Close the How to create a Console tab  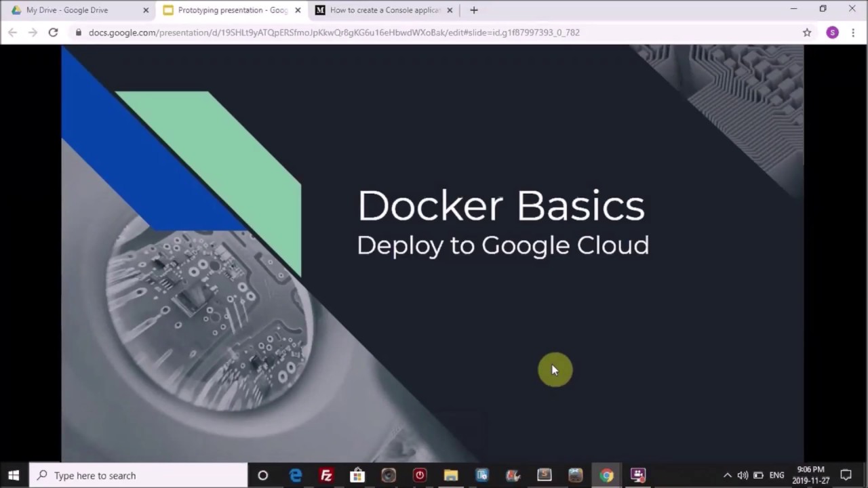tap(449, 10)
